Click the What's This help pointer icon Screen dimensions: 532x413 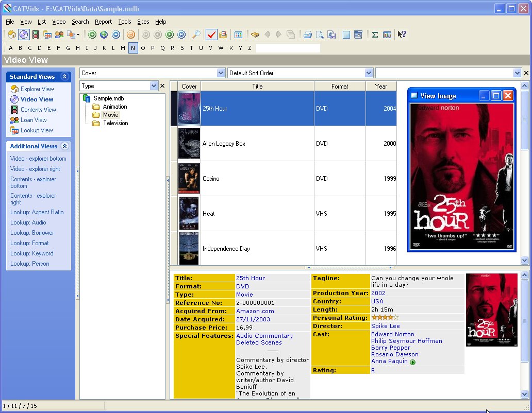[x=402, y=35]
